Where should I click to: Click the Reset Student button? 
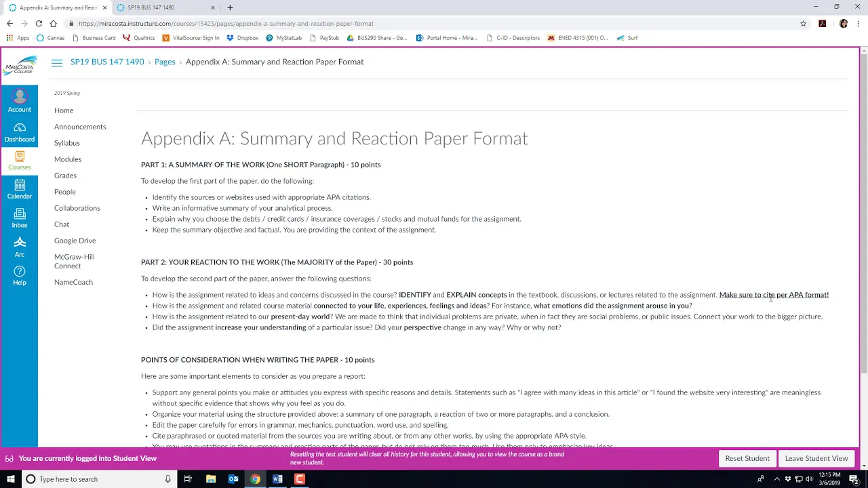click(747, 458)
